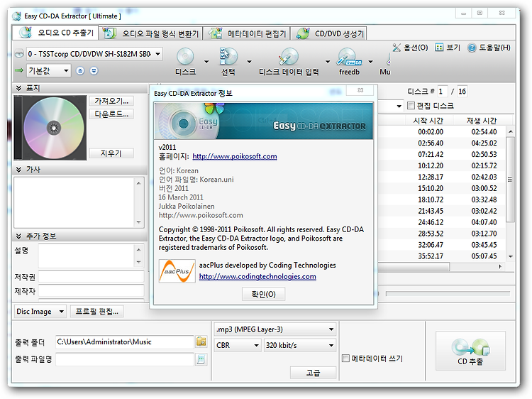The width and height of the screenshot is (532, 399).
Task: Click the CD drive icon beside drive list
Action: 19,54
